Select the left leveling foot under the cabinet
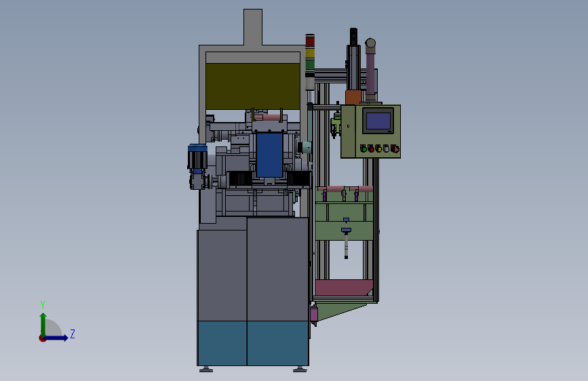The width and height of the screenshot is (588, 381). [x=206, y=369]
